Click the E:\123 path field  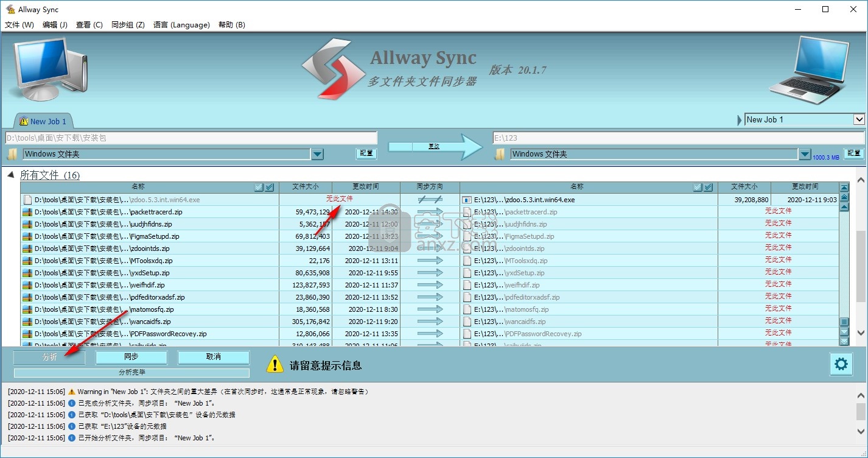click(678, 138)
